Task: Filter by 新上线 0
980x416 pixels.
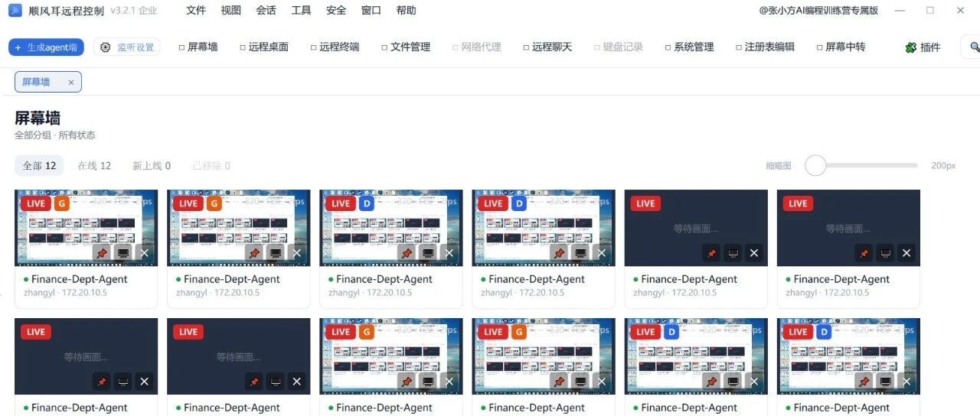Action: pos(152,166)
